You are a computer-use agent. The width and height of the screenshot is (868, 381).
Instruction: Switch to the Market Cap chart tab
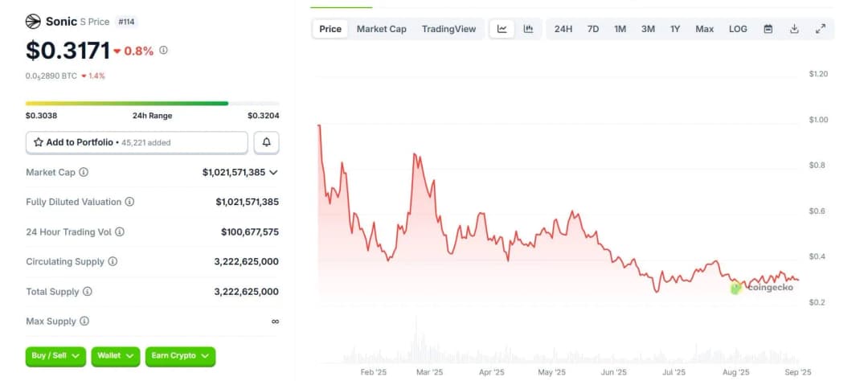(x=382, y=29)
